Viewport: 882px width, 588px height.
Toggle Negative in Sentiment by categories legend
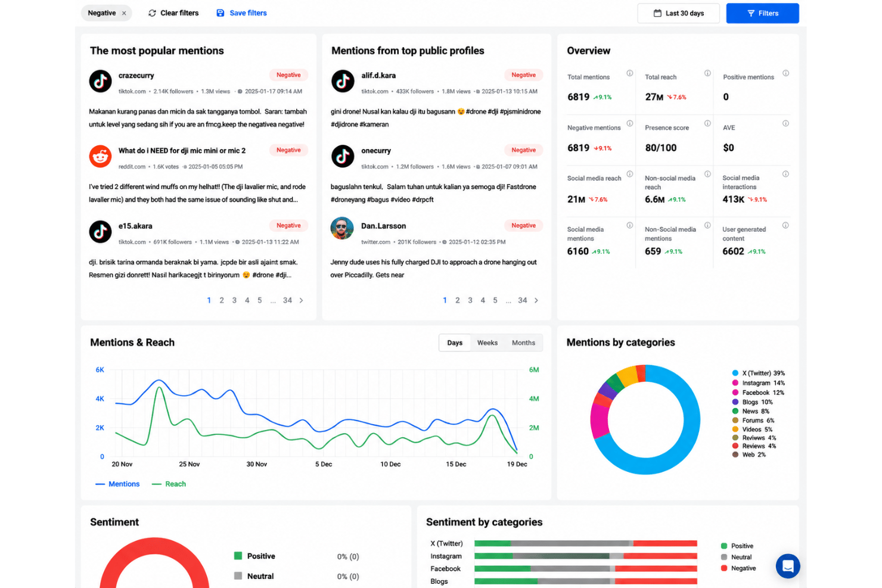738,568
